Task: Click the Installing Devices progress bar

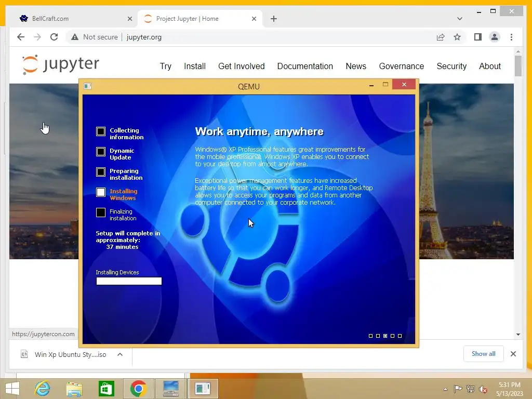Action: (x=129, y=281)
